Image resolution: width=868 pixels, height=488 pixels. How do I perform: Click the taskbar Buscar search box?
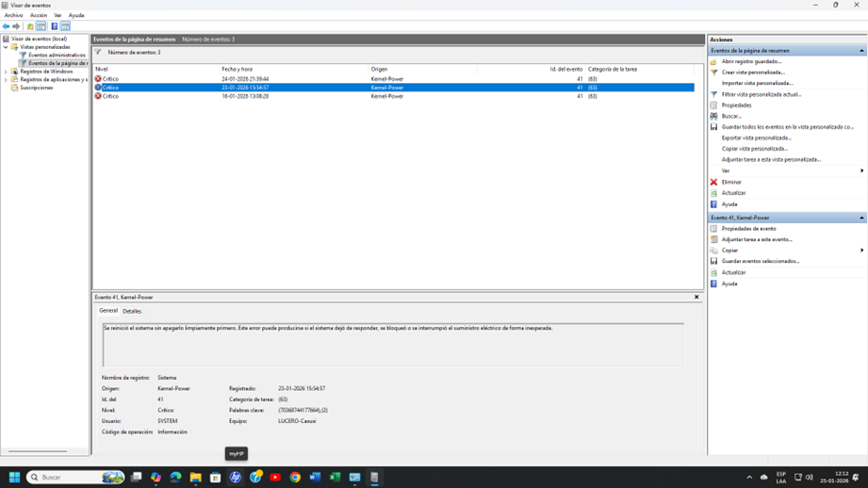[x=75, y=477]
